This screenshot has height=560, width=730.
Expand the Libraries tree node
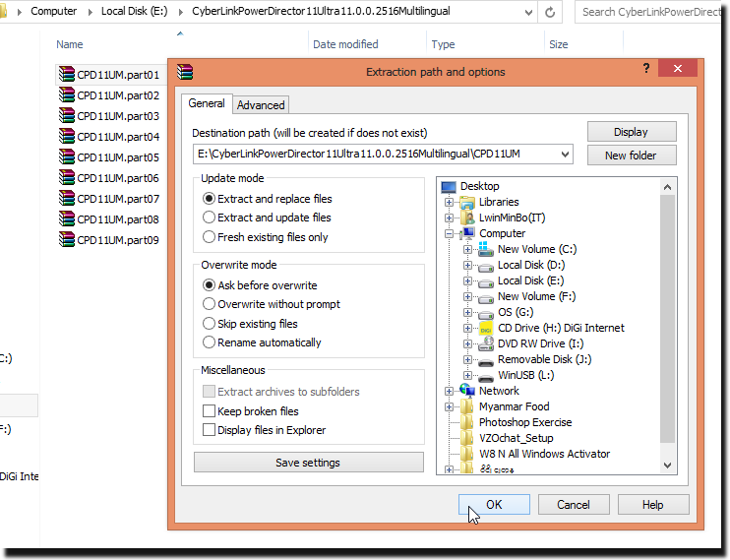click(449, 202)
